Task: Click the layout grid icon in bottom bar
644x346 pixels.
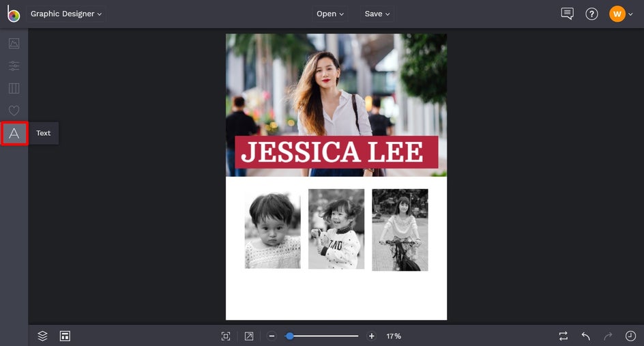Action: pos(65,336)
